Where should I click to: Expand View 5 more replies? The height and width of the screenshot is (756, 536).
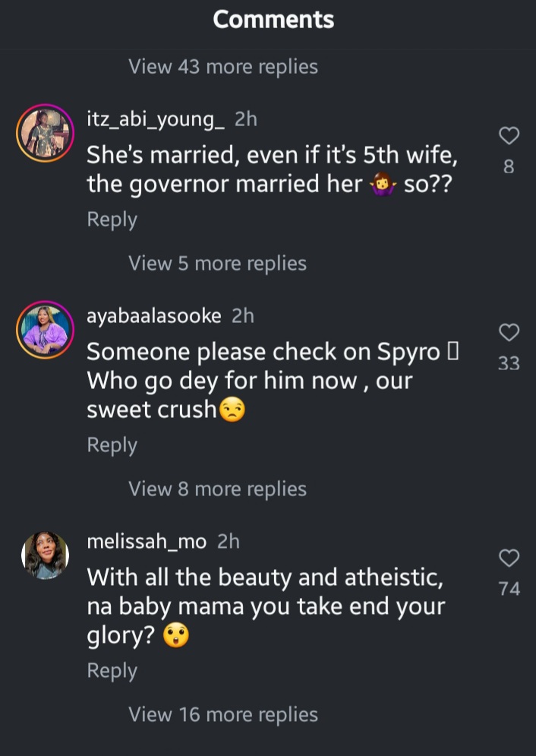point(217,264)
